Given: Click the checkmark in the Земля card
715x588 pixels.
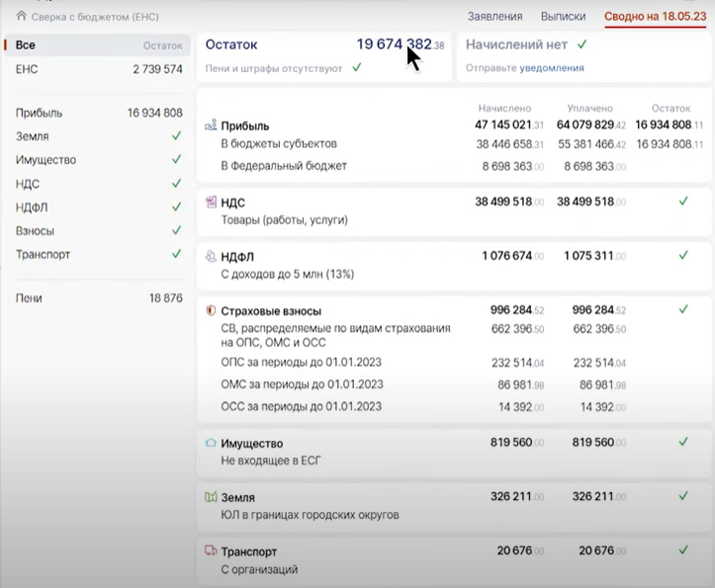Looking at the screenshot, I should coord(683,495).
